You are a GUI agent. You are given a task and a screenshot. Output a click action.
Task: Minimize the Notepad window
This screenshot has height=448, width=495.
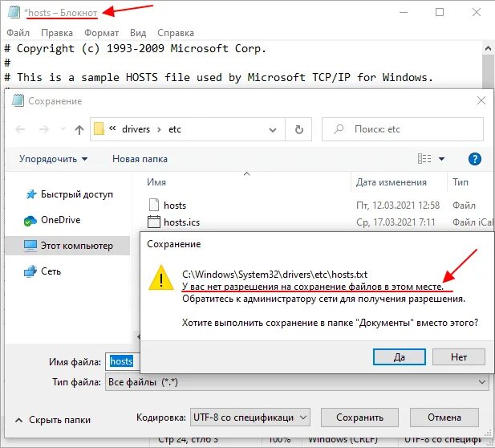(404, 13)
